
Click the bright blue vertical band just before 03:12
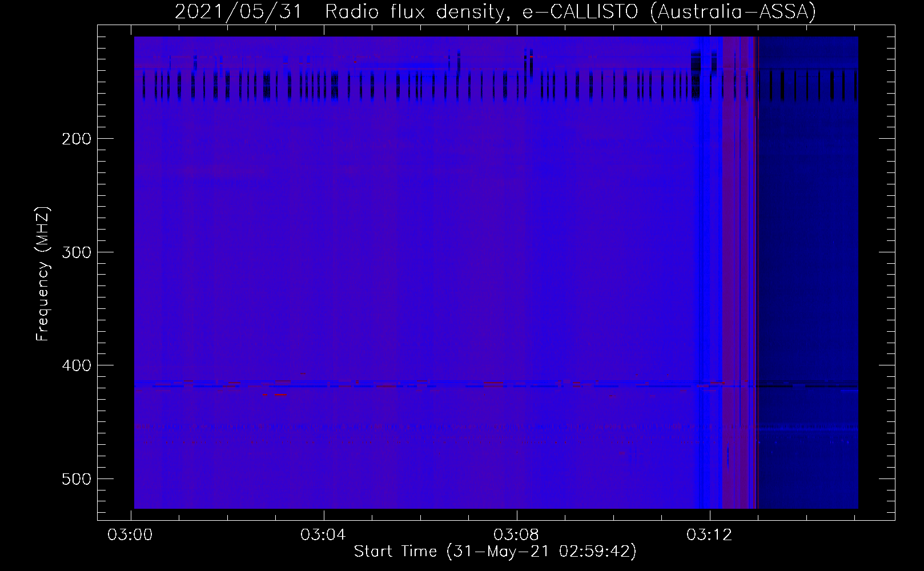706,272
